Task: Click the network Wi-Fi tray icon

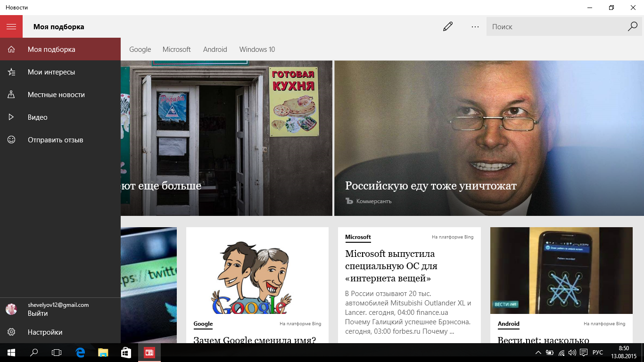Action: coord(561,353)
